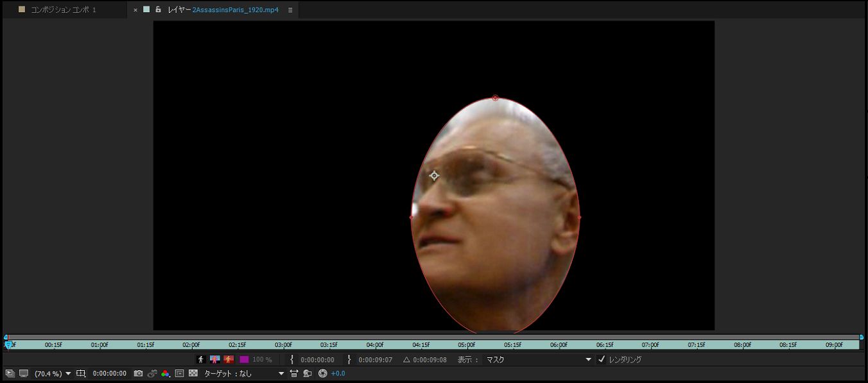Click the composition tab tan label square
The image size is (868, 383).
[x=22, y=10]
